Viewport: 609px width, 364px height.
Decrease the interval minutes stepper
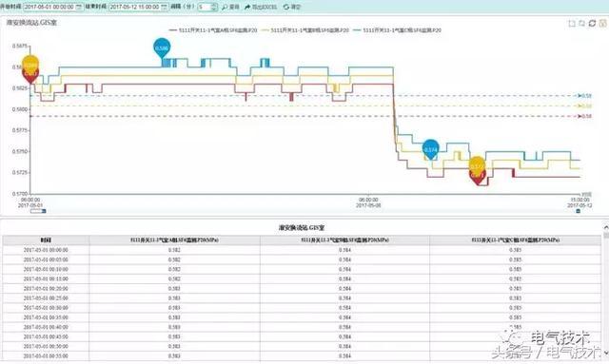(x=214, y=9)
